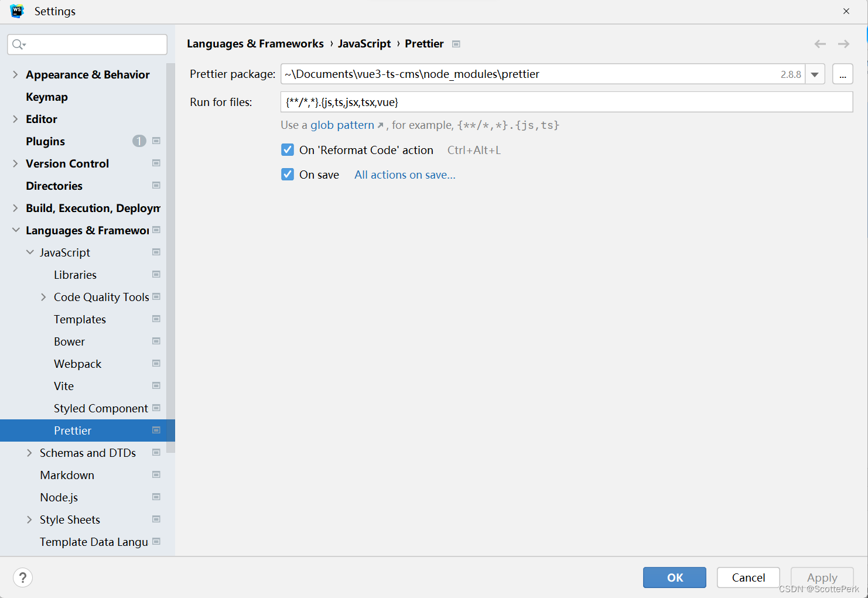Click project icon beside Code Quality Tools row

coord(156,296)
